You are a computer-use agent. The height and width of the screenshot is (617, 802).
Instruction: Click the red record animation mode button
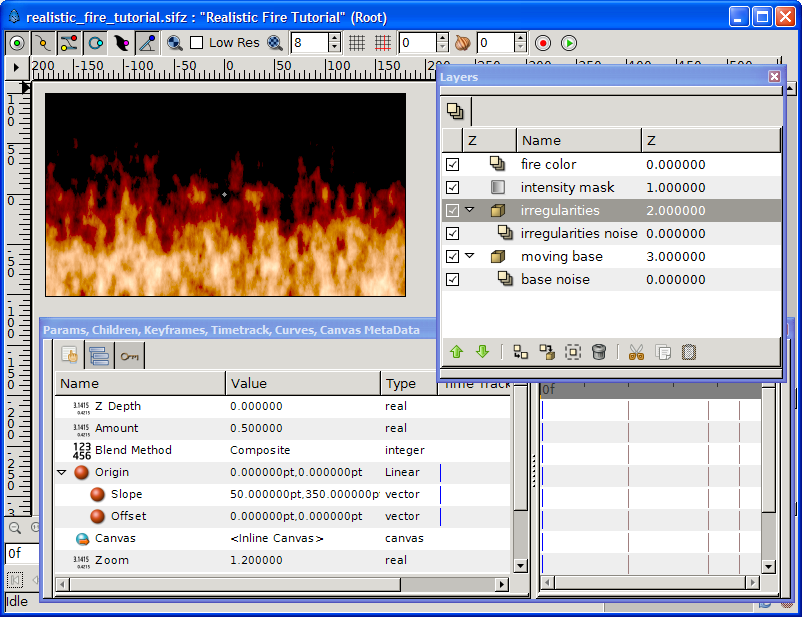[543, 43]
